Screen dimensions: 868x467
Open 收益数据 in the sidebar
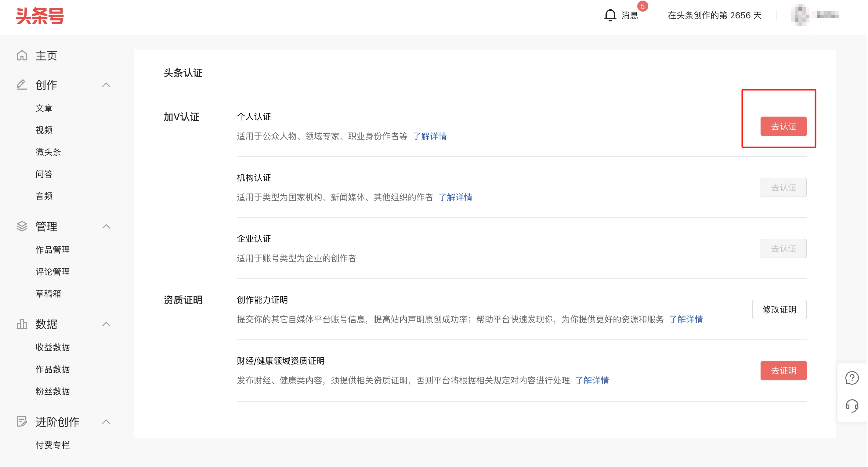(x=52, y=347)
